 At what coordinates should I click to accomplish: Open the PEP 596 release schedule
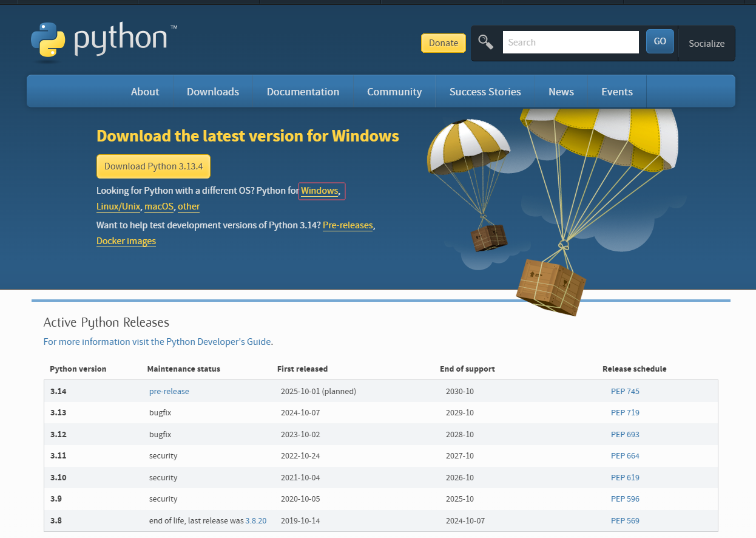pos(625,499)
